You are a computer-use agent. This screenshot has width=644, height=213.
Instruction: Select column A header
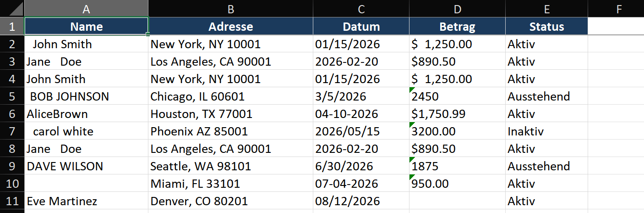pos(86,8)
